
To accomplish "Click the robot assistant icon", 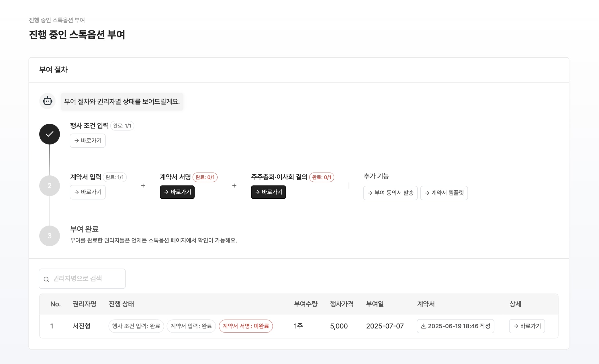I will pos(48,101).
